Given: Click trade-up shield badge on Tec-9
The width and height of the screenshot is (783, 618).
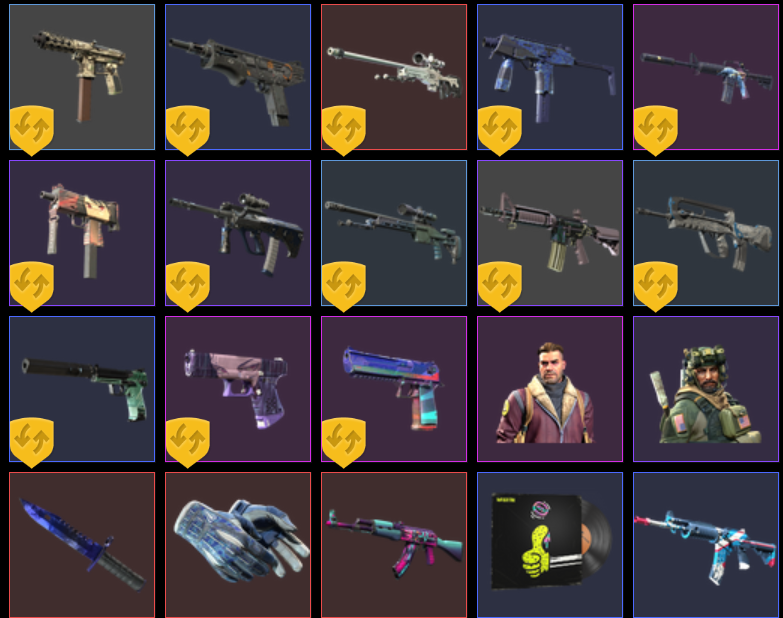Looking at the screenshot, I should pos(32,130).
